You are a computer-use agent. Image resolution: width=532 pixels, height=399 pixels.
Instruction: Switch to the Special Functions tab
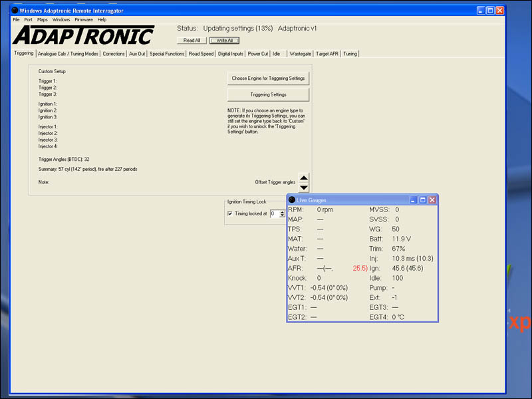click(x=167, y=54)
